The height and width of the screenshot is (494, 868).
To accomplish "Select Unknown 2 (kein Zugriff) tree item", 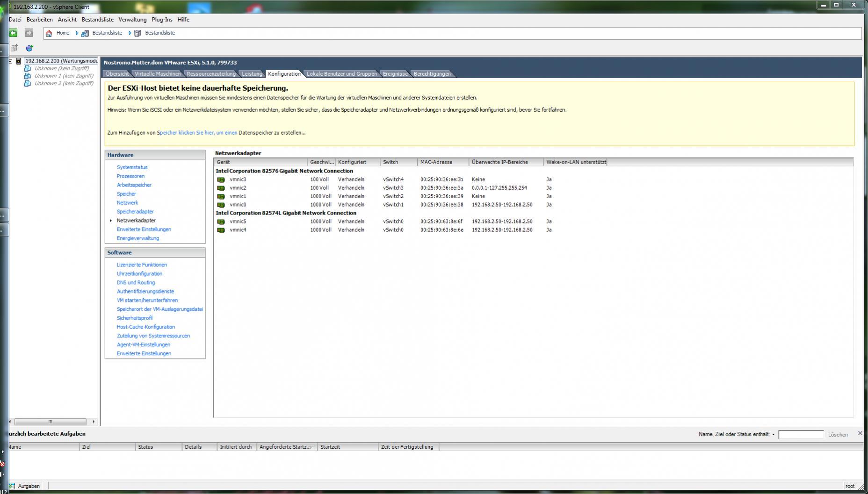I will pyautogui.click(x=64, y=84).
